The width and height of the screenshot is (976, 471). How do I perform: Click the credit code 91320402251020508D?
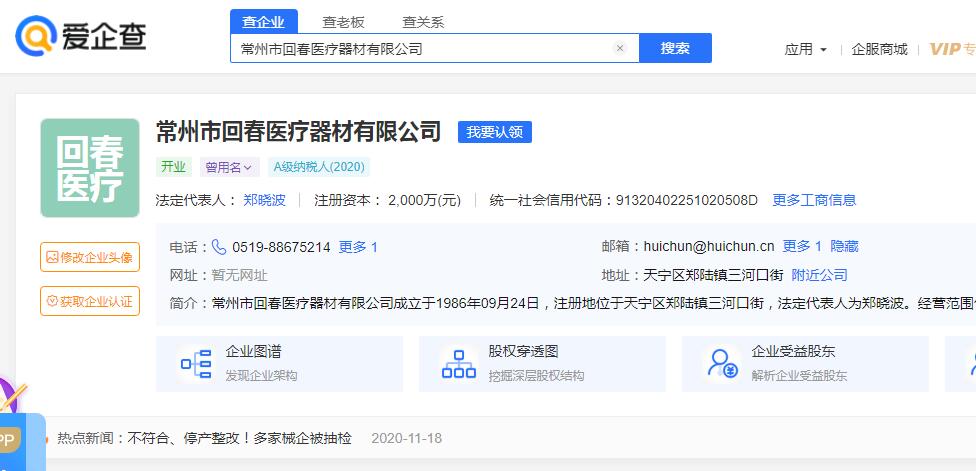[687, 200]
